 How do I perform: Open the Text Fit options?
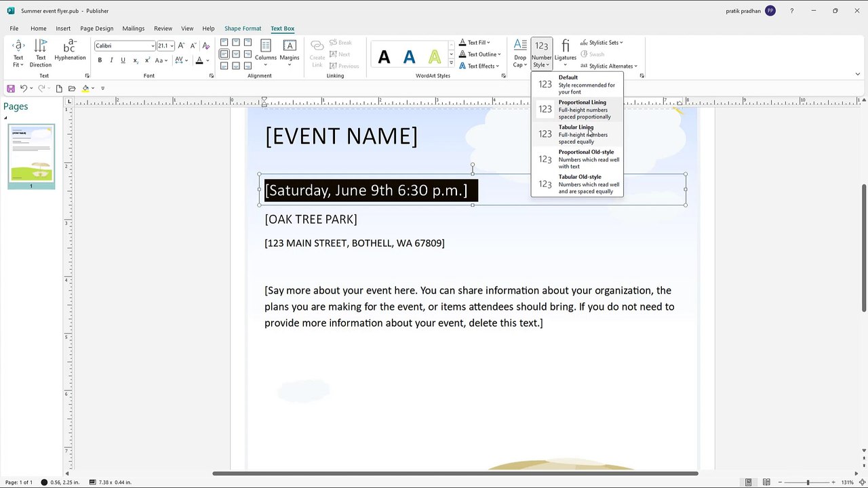click(x=18, y=53)
